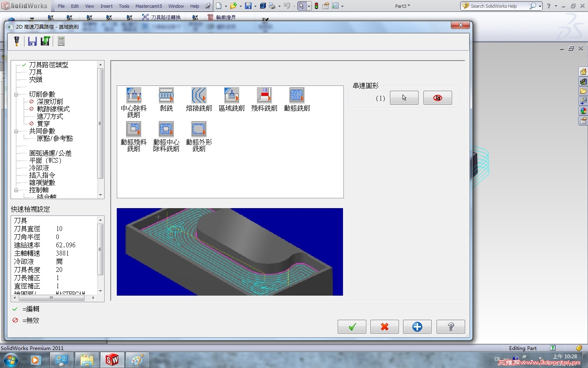The height and width of the screenshot is (368, 588).
Task: Click the Undo icon in SolidWorks toolbar
Action: click(287, 6)
